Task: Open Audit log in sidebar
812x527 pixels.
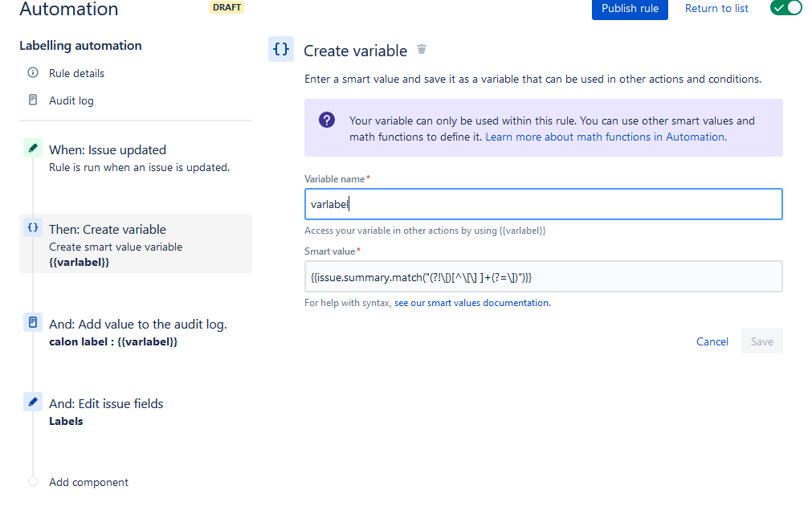Action: 71,100
